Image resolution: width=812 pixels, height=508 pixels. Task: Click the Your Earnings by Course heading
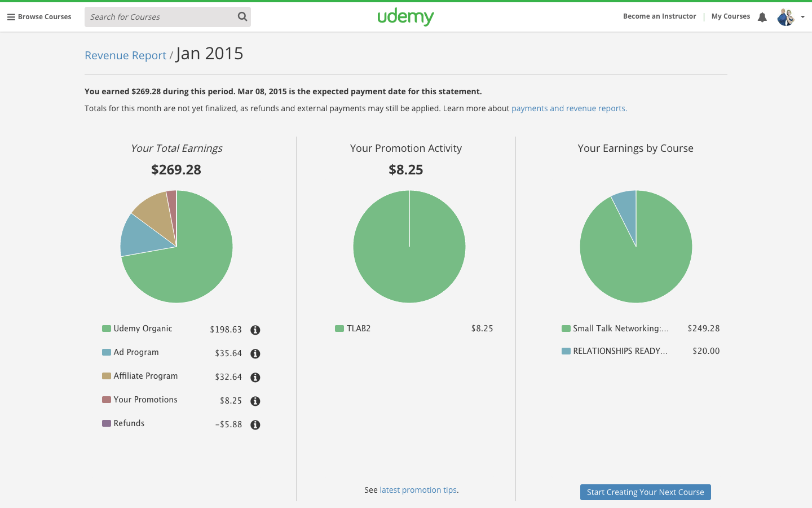click(636, 148)
